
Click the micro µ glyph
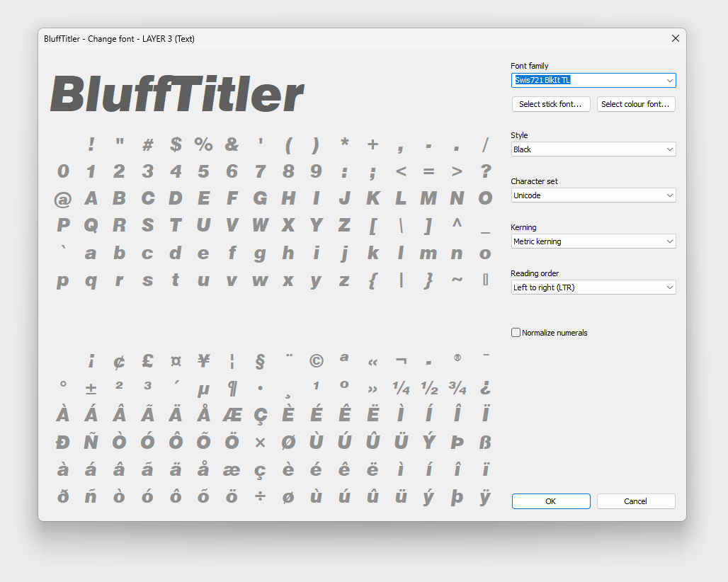click(x=203, y=390)
